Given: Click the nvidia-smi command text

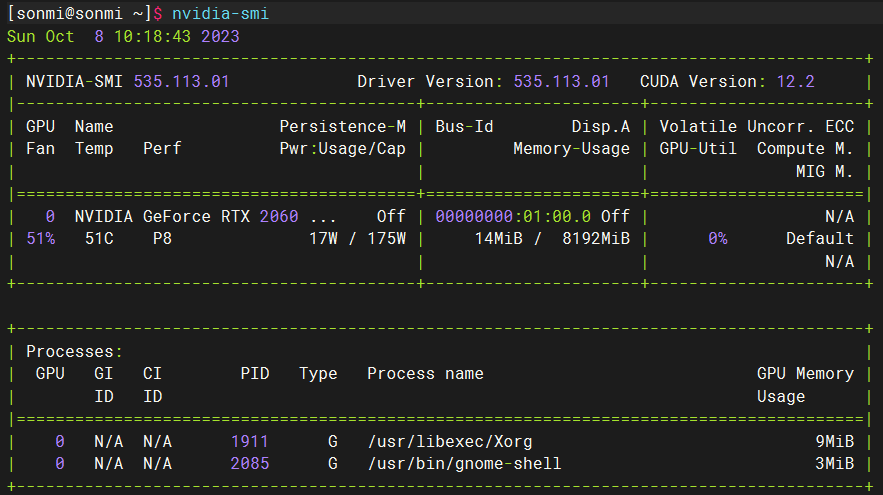Looking at the screenshot, I should 220,14.
